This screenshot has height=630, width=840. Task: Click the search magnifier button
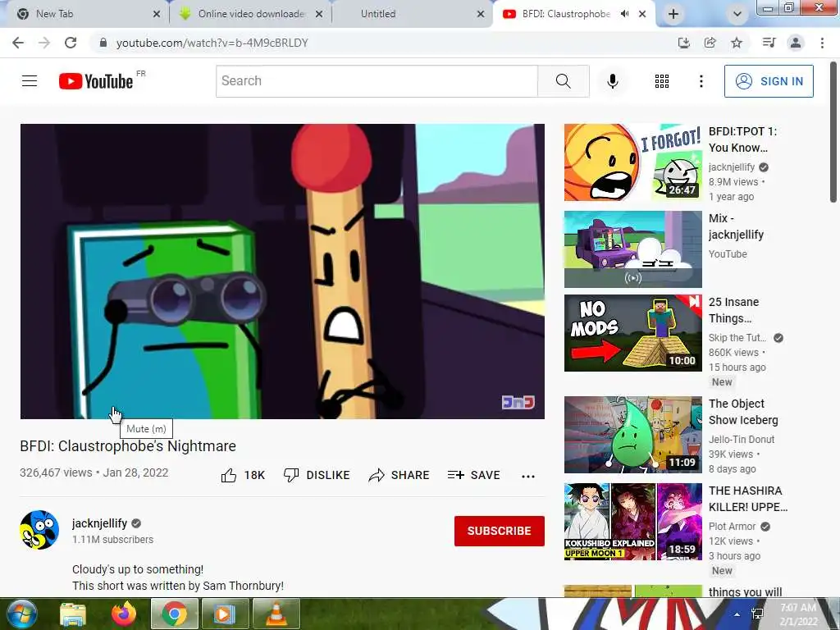click(x=563, y=81)
